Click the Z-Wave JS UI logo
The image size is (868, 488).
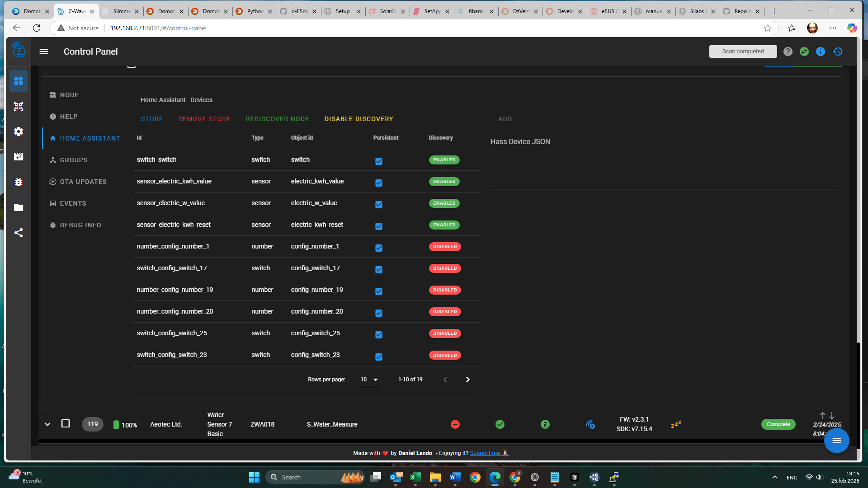tap(19, 50)
